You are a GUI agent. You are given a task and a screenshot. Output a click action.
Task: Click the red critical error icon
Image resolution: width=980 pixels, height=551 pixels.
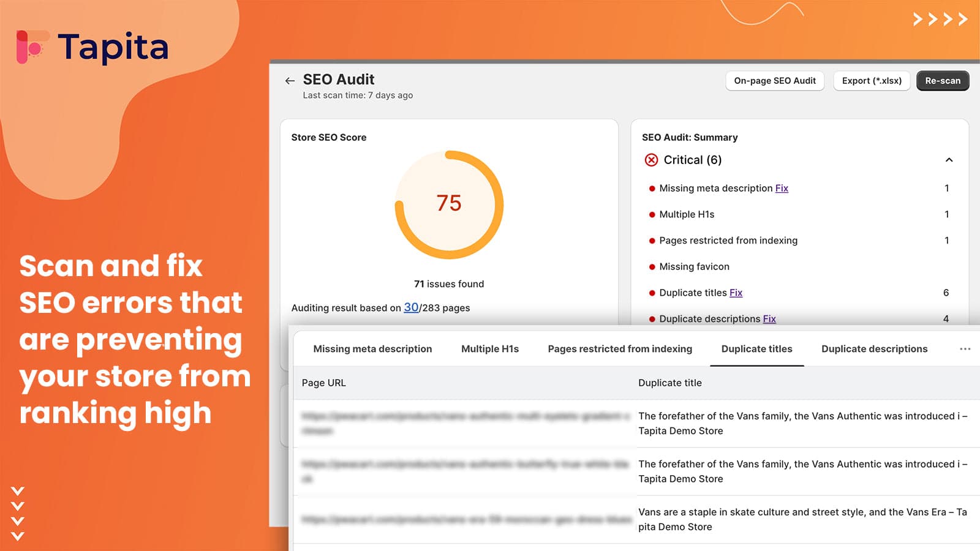(x=650, y=160)
